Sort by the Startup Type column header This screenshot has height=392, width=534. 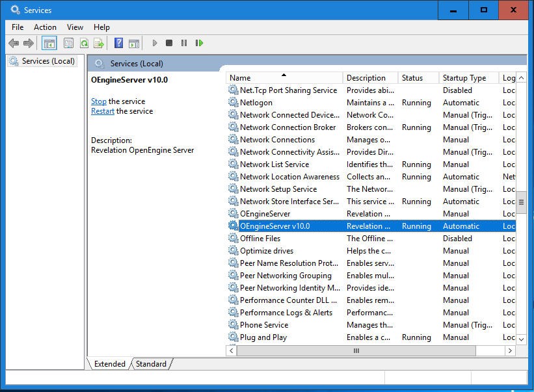coord(468,78)
